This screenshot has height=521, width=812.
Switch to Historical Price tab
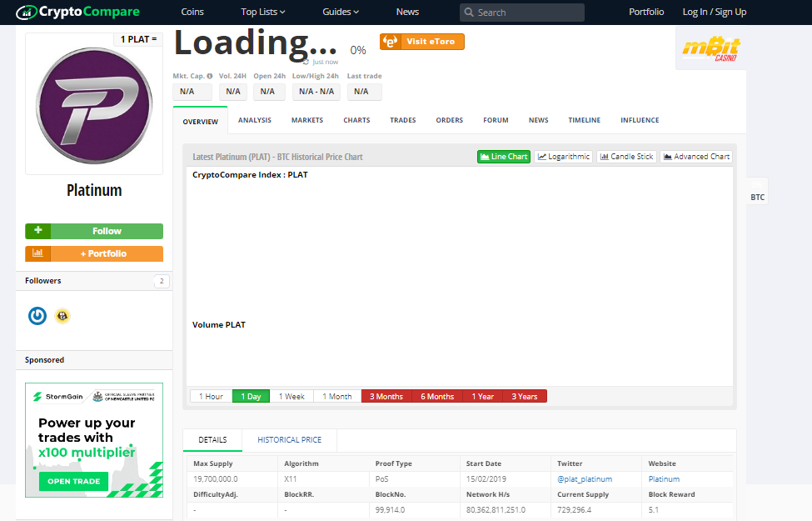pos(290,440)
